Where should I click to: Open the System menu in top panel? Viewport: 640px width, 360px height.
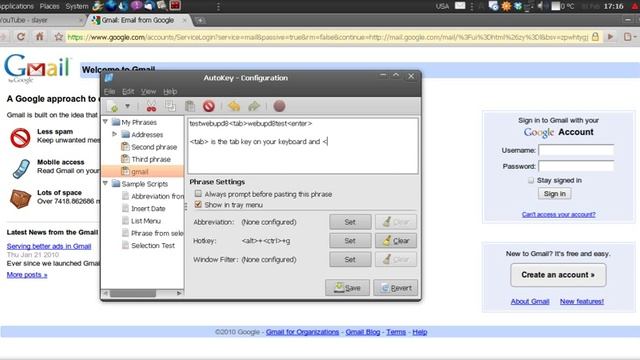[x=77, y=6]
